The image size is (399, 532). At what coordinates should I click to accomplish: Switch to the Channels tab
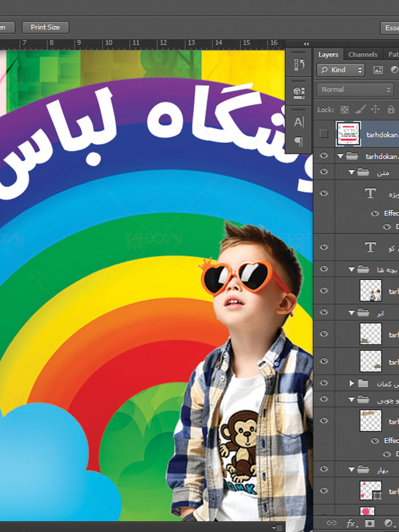(362, 55)
